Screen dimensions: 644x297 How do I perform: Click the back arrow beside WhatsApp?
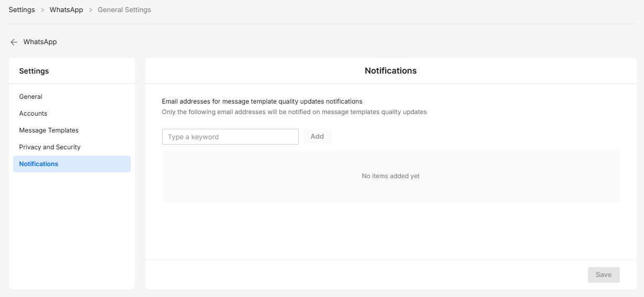[14, 42]
